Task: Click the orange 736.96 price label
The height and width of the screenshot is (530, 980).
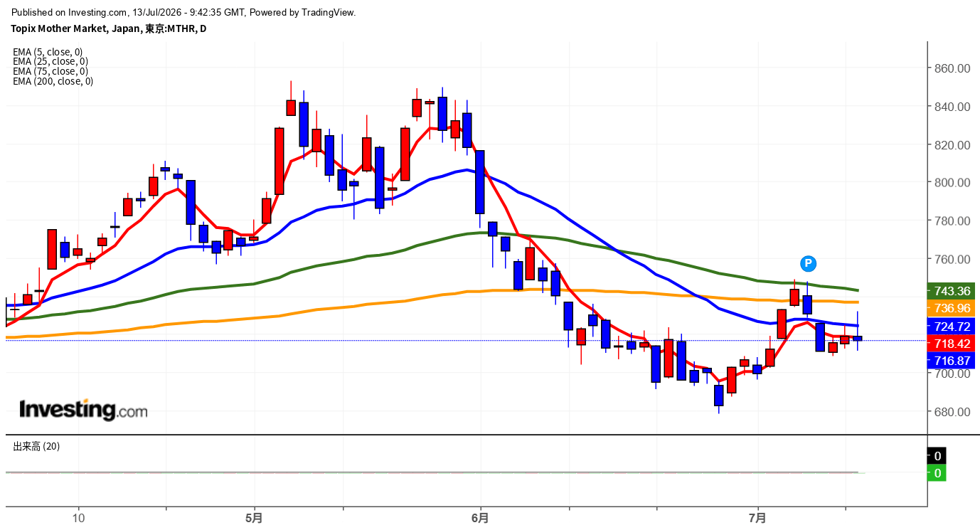Action: point(952,308)
